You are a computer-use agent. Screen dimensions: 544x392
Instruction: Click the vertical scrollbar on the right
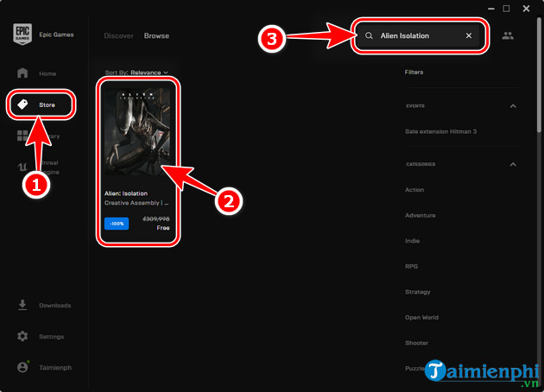tap(539, 74)
